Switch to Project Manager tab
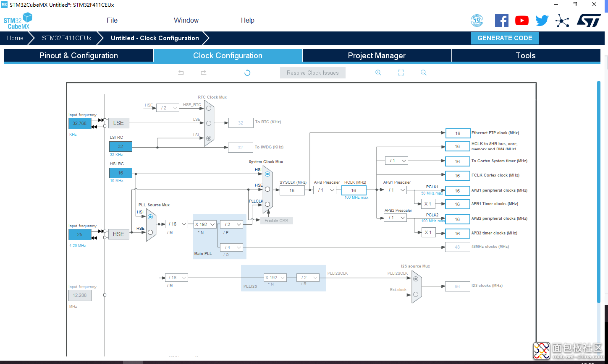Viewport: 608px width, 364px height. tap(377, 56)
